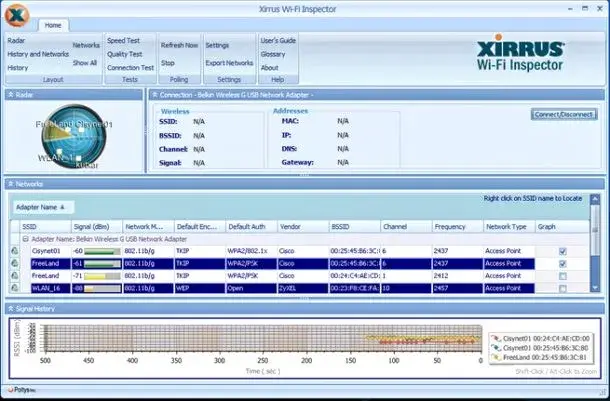Sort by Signal (dBm) column header

click(x=96, y=226)
